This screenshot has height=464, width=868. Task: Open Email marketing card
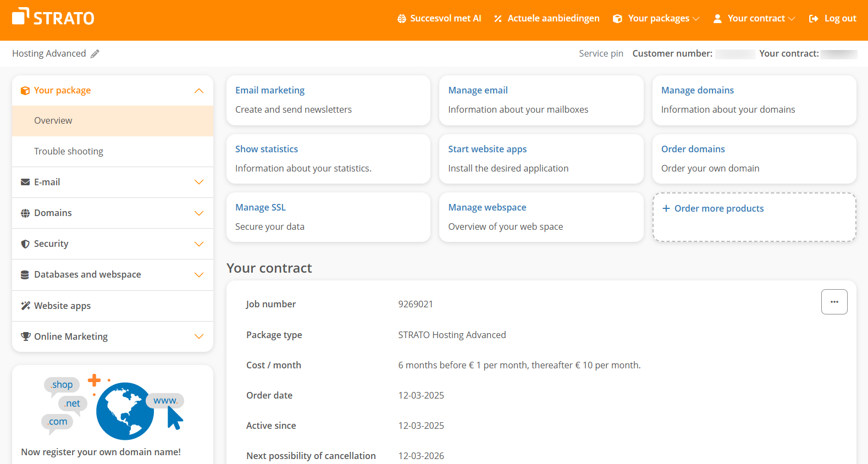tap(270, 90)
